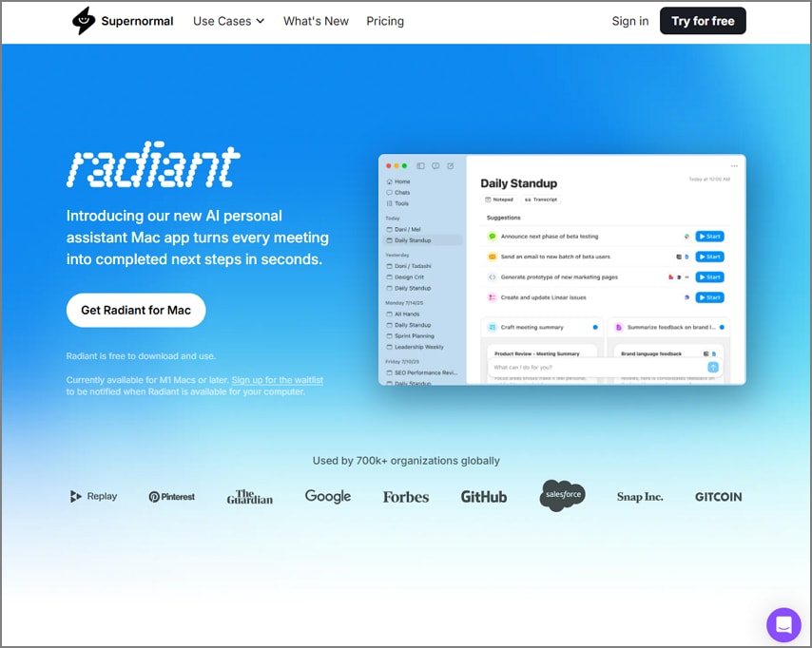
Task: Open the chat support bubble
Action: click(x=783, y=624)
